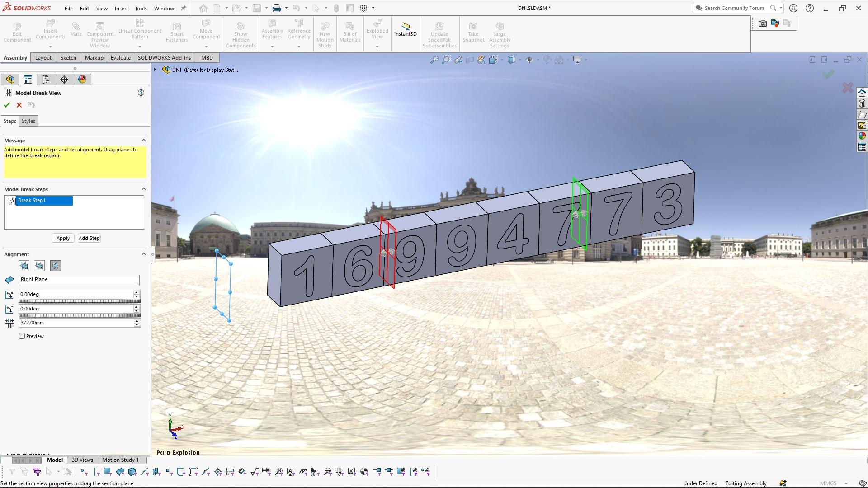Select second alignment orientation icon
The width and height of the screenshot is (868, 488).
pos(40,266)
